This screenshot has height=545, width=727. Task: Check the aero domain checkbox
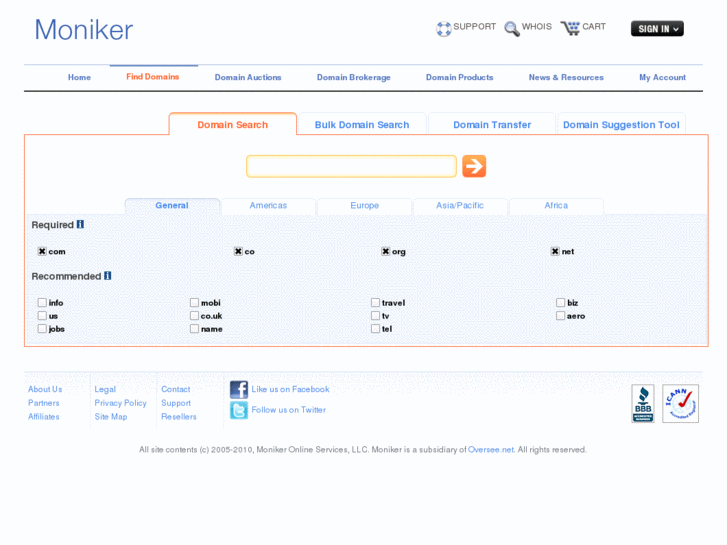coord(561,315)
